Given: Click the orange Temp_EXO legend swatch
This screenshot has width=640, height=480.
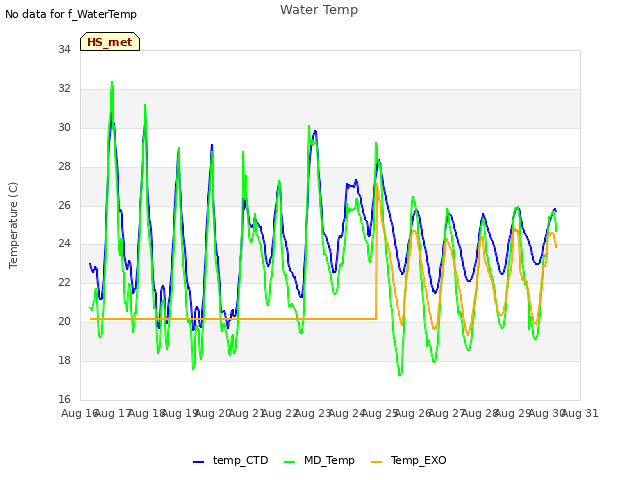Looking at the screenshot, I should 376,462.
